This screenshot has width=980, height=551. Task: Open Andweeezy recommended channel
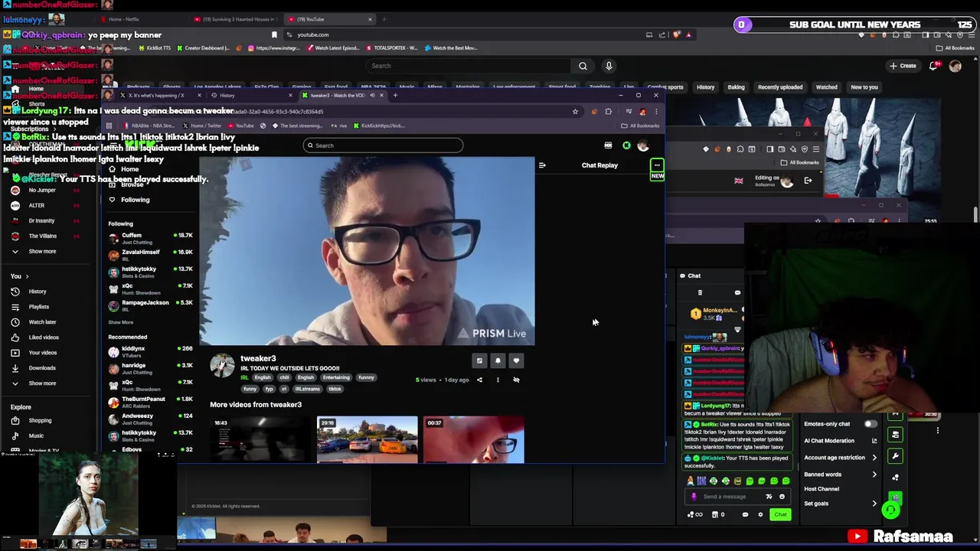click(x=150, y=418)
